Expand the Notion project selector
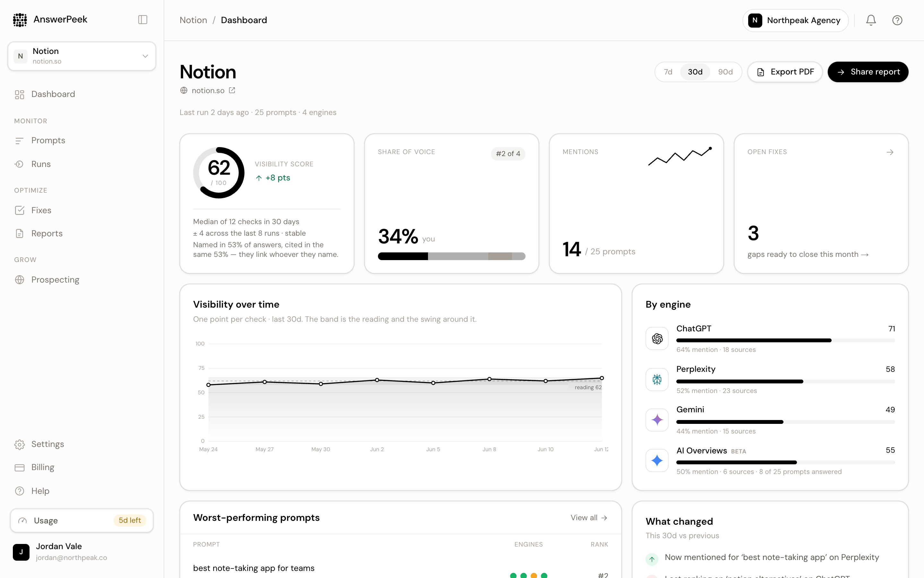Viewport: 924px width, 578px height. (x=82, y=56)
